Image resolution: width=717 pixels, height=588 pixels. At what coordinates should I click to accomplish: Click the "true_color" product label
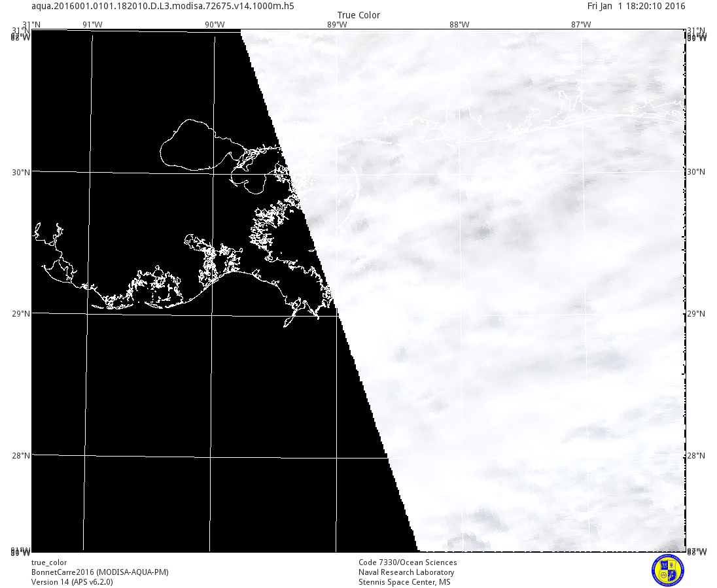[x=49, y=562]
